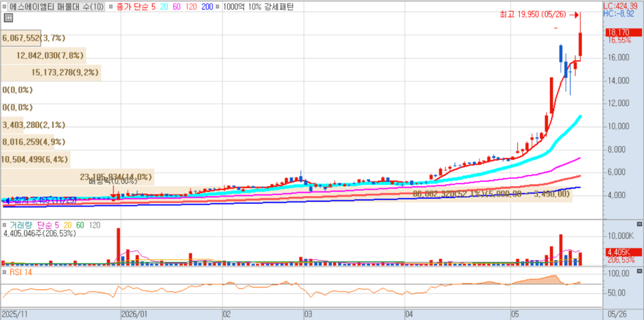Image resolution: width=644 pixels, height=320 pixels.
Task: Select the volume pane's green 60 legend
Action: [80, 225]
